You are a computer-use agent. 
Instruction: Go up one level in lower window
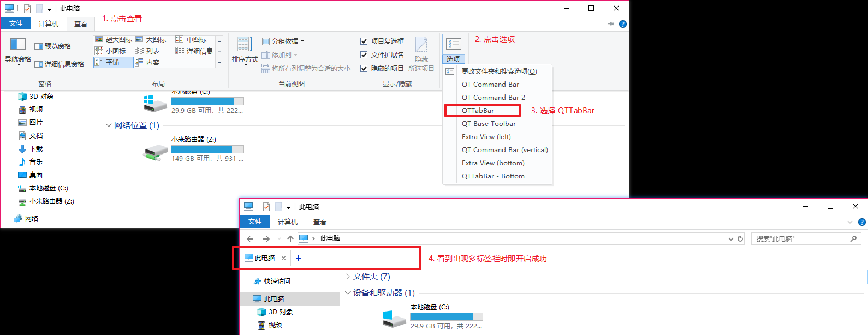tap(290, 238)
